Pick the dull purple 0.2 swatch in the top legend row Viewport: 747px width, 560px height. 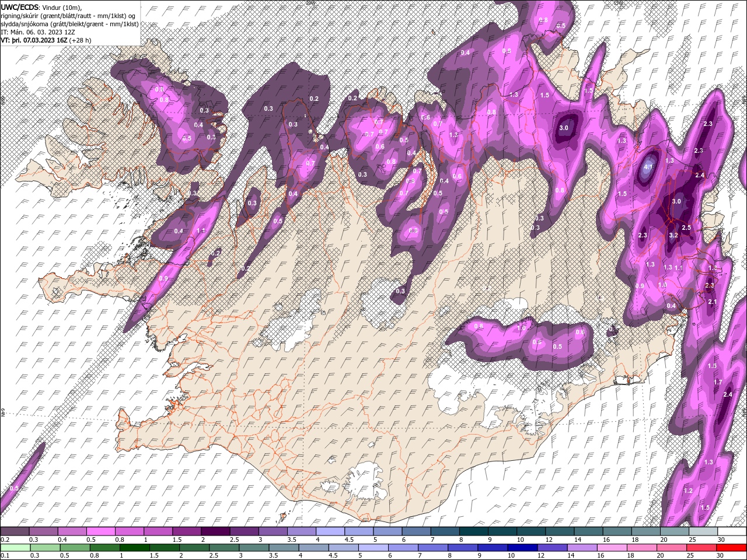pos(15,531)
